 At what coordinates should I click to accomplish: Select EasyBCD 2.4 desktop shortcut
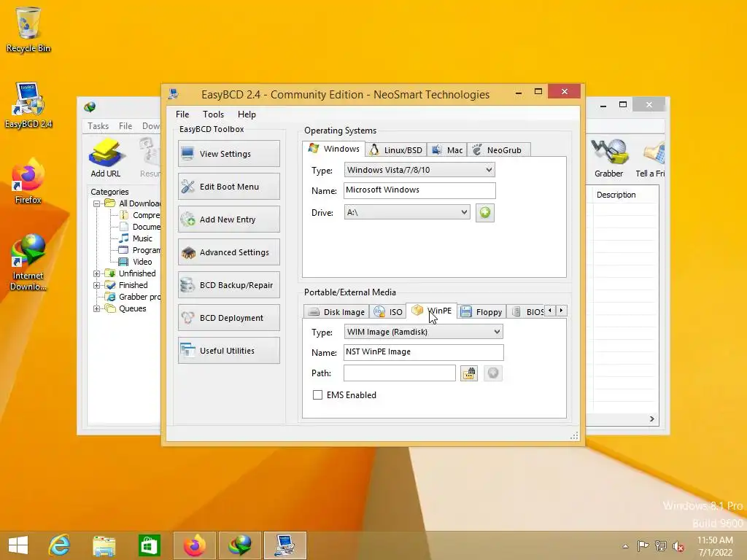coord(28,106)
